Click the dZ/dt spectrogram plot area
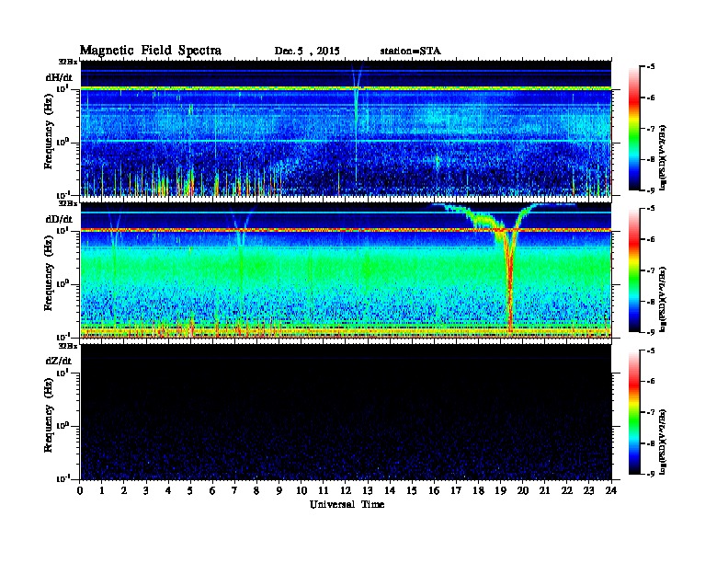 click(x=346, y=412)
